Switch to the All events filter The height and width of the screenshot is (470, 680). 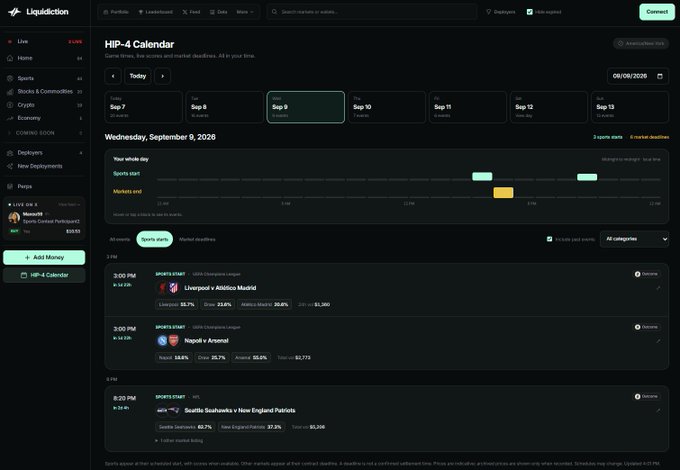pyautogui.click(x=120, y=239)
